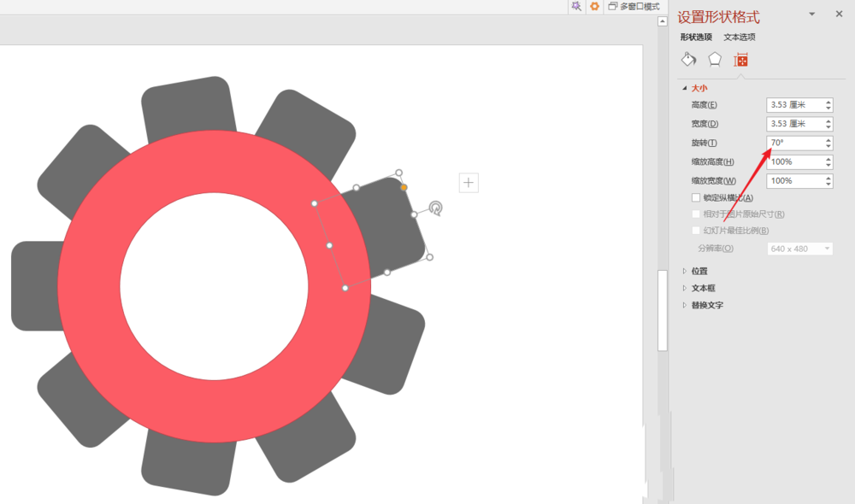Collapse the 大小 section

click(685, 88)
